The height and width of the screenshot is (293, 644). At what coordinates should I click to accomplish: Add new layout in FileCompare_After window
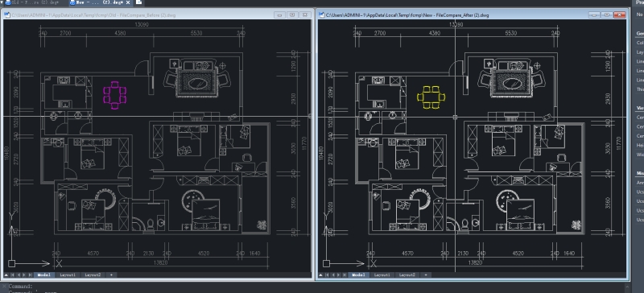click(x=426, y=275)
